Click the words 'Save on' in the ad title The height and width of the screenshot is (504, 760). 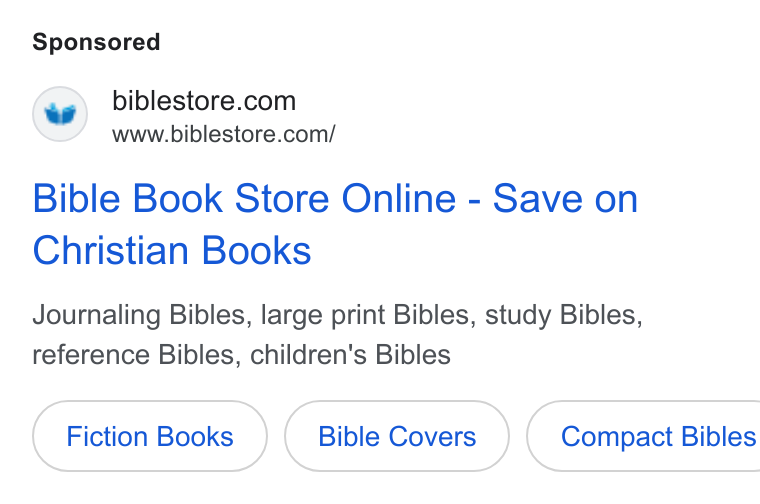coord(565,199)
